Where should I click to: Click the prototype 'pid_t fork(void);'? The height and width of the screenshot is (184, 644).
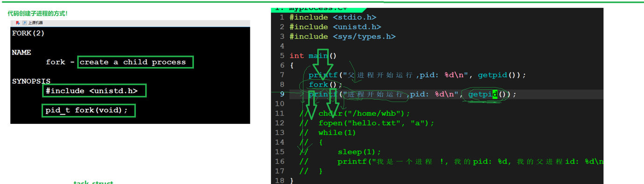[x=86, y=110]
